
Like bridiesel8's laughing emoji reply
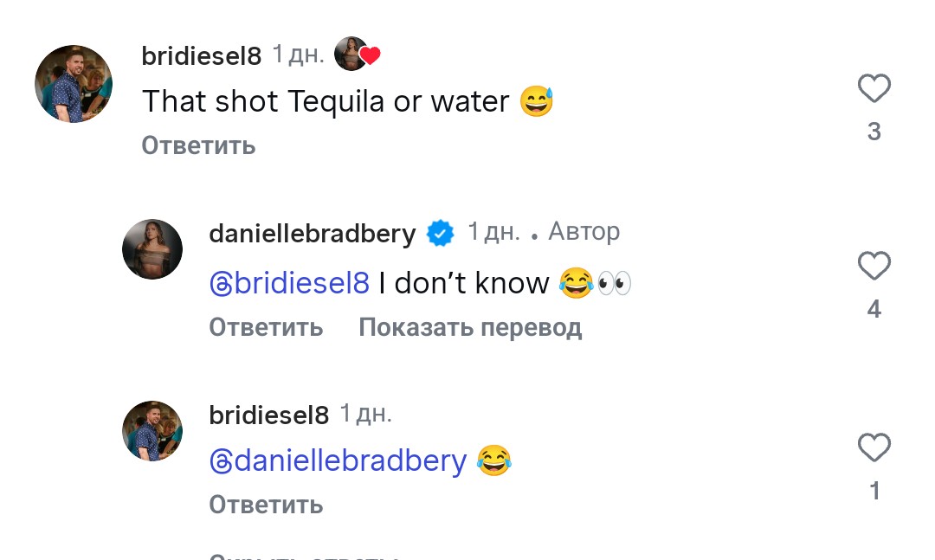pos(874,448)
